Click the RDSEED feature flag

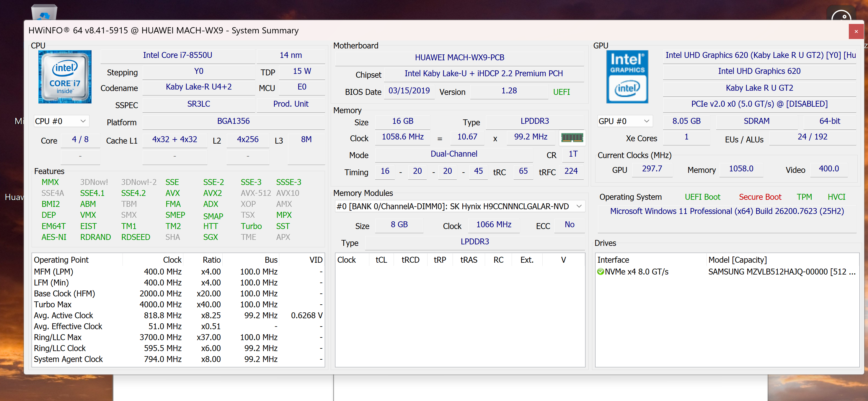136,237
